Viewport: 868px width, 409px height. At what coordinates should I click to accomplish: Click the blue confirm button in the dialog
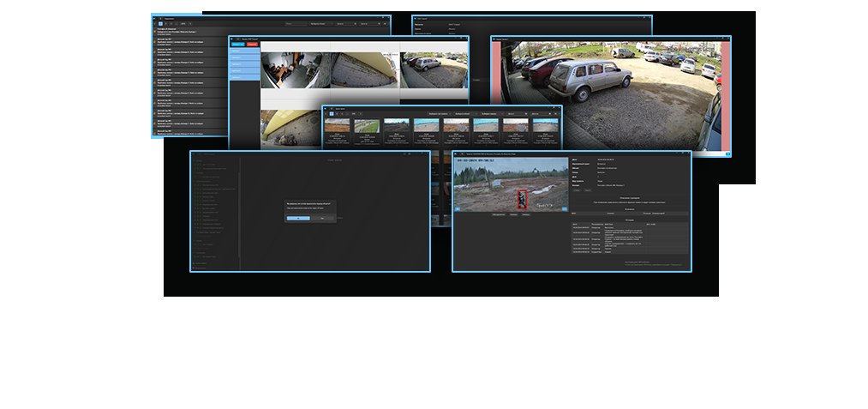point(298,219)
